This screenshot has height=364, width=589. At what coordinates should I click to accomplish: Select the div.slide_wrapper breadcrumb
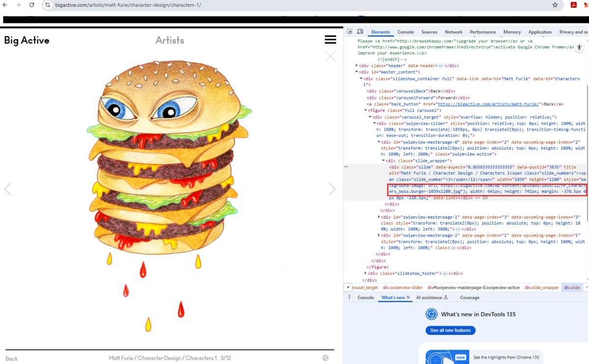pyautogui.click(x=541, y=287)
